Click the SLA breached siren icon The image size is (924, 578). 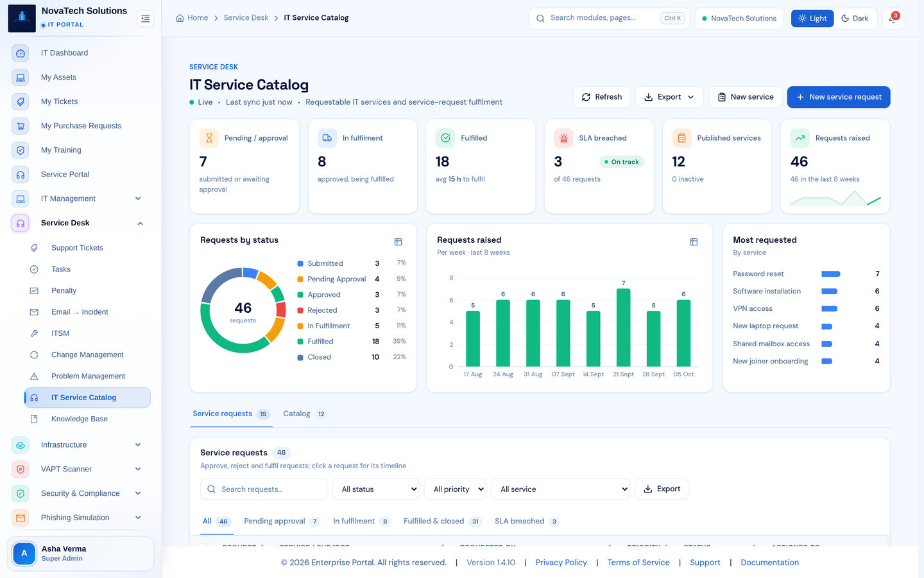pyautogui.click(x=563, y=138)
